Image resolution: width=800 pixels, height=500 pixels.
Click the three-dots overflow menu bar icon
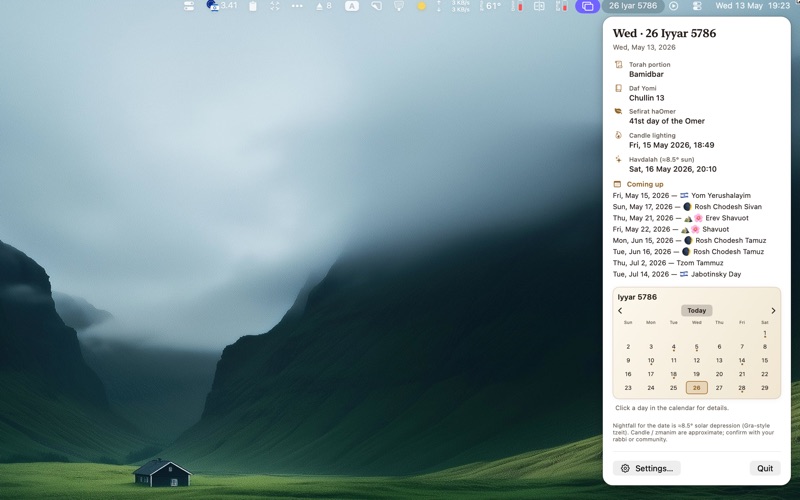click(297, 6)
